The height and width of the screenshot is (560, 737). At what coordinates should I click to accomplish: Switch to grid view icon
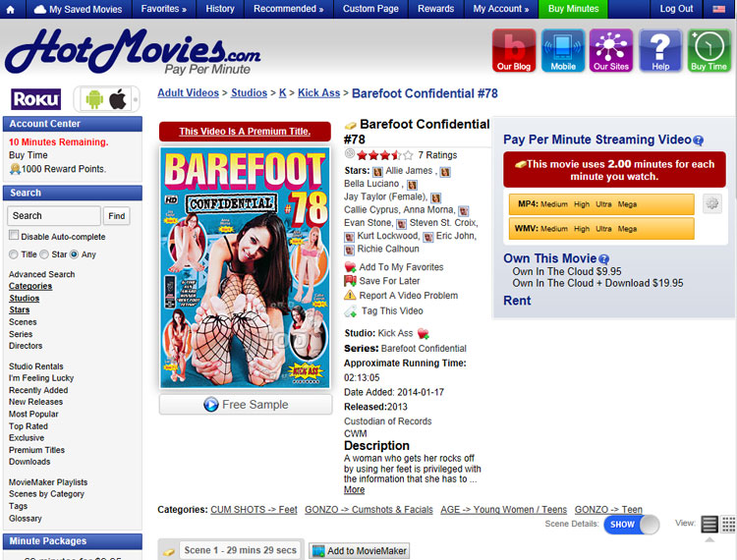pos(729,524)
